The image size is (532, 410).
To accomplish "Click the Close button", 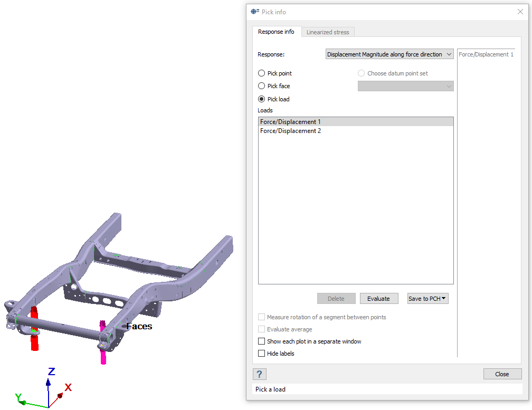I will click(x=502, y=374).
